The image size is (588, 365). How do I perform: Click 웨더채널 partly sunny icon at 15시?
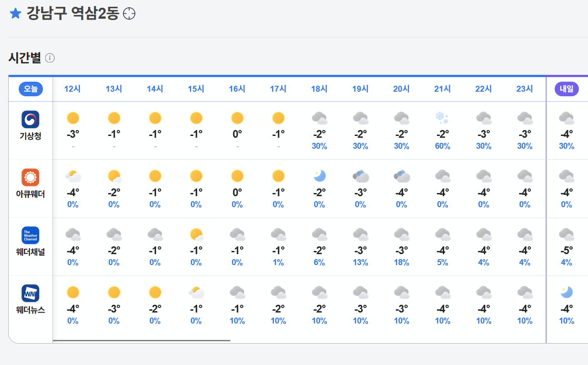196,235
